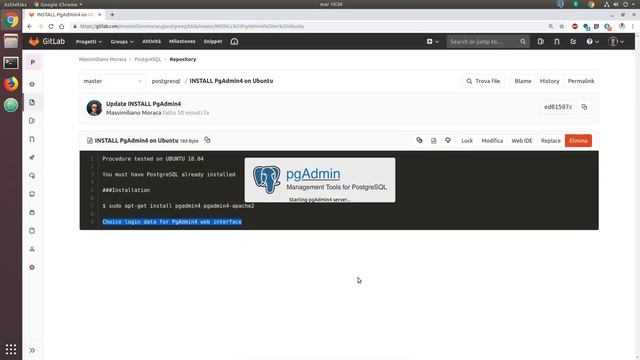Image resolution: width=640 pixels, height=360 pixels.
Task: Open Members icon in left sidebar
Action: click(32, 249)
